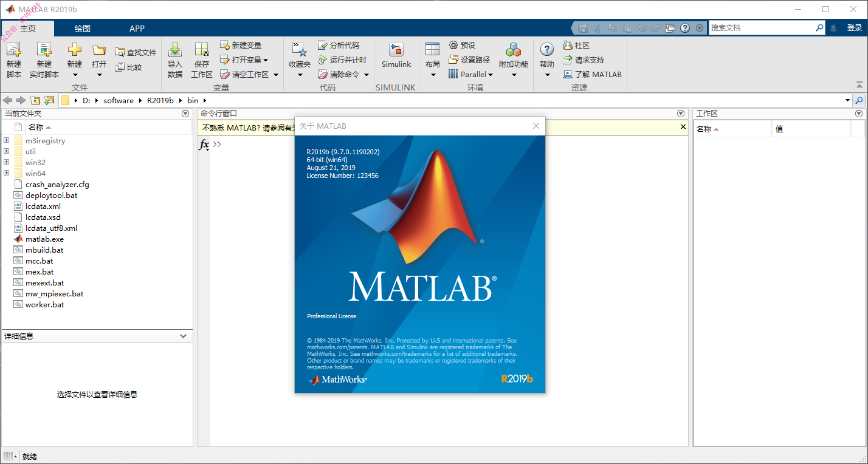Click the up one level folder icon

tap(35, 101)
